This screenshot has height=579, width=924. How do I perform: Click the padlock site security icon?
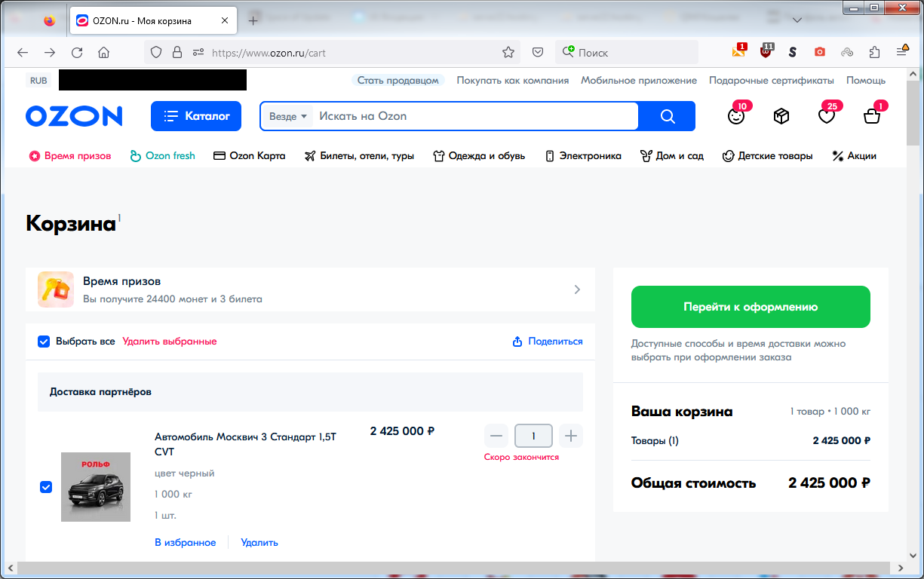pos(177,53)
